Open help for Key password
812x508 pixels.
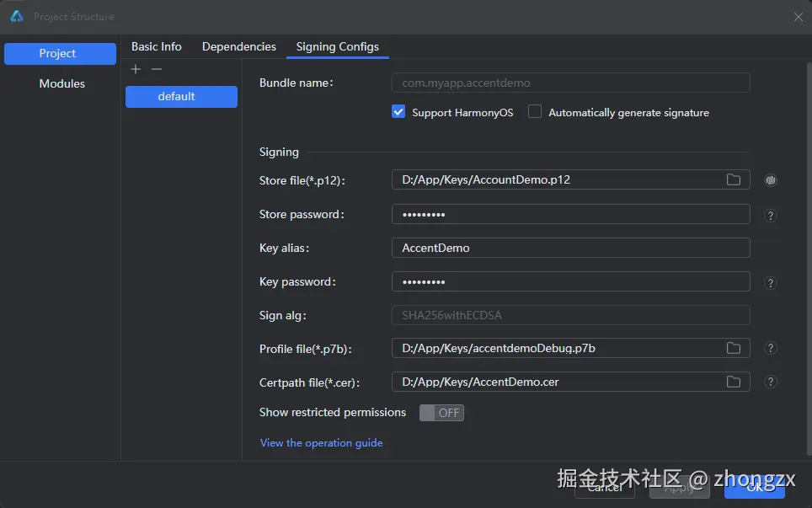(x=771, y=283)
